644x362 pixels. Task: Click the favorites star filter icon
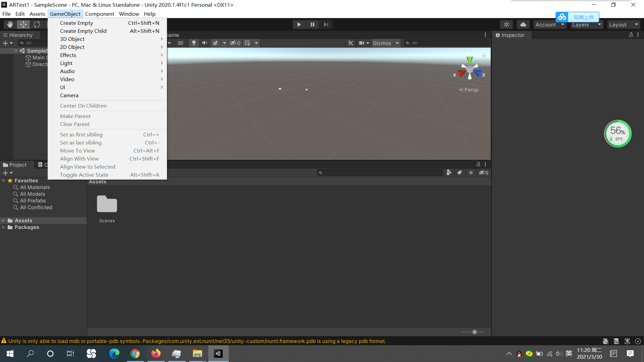[471, 172]
